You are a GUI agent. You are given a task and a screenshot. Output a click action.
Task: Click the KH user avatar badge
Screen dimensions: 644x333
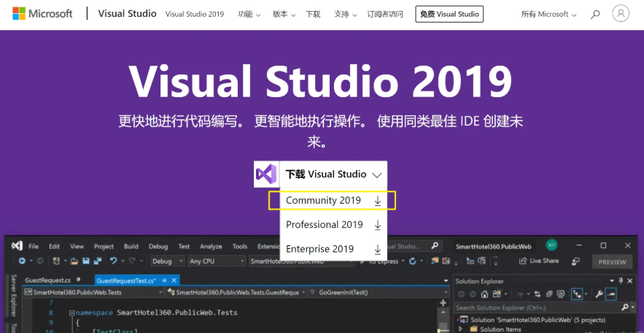[x=551, y=245]
